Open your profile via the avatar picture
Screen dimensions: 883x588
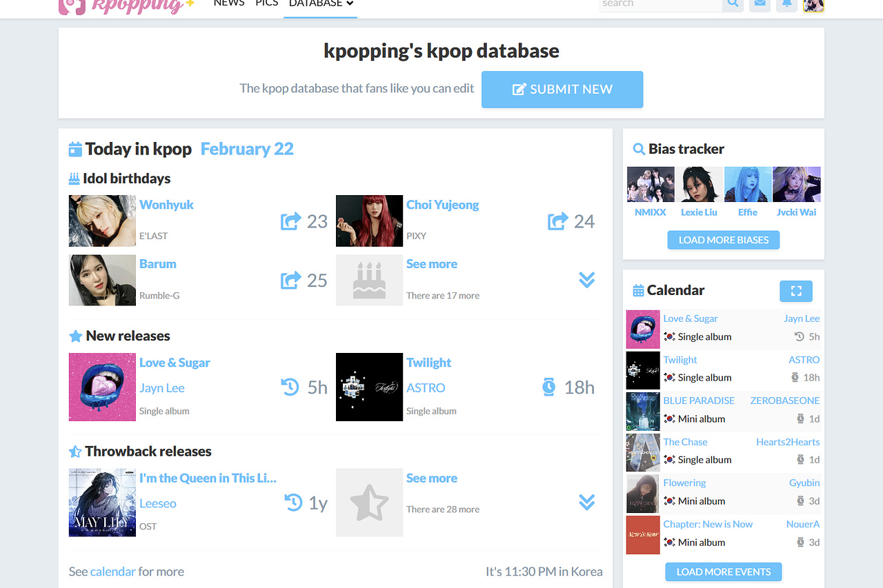coord(813,6)
